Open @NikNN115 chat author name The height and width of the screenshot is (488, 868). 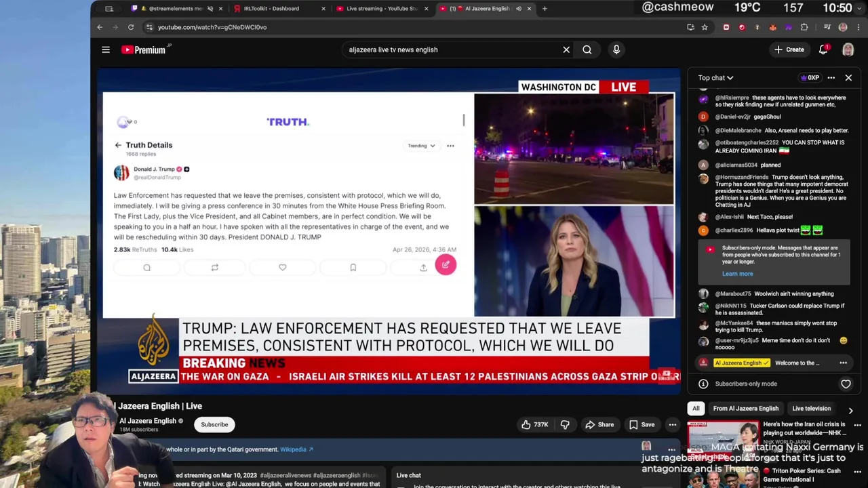731,306
